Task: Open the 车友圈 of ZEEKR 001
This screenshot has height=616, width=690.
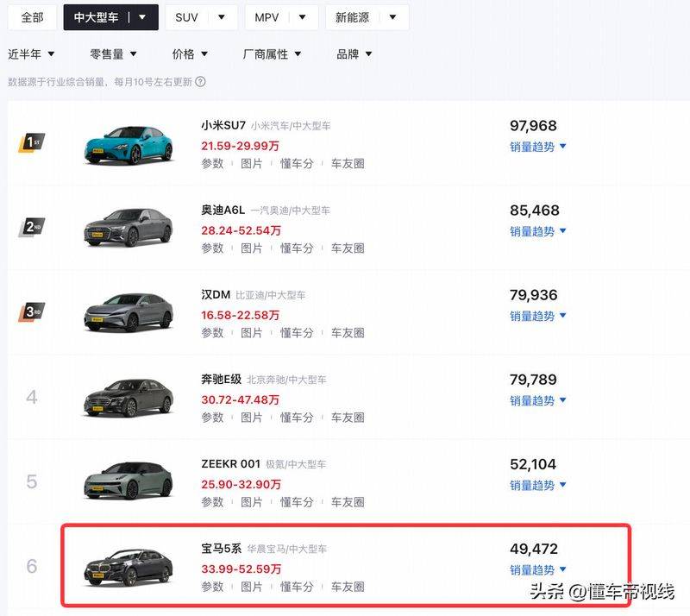Action: (343, 501)
